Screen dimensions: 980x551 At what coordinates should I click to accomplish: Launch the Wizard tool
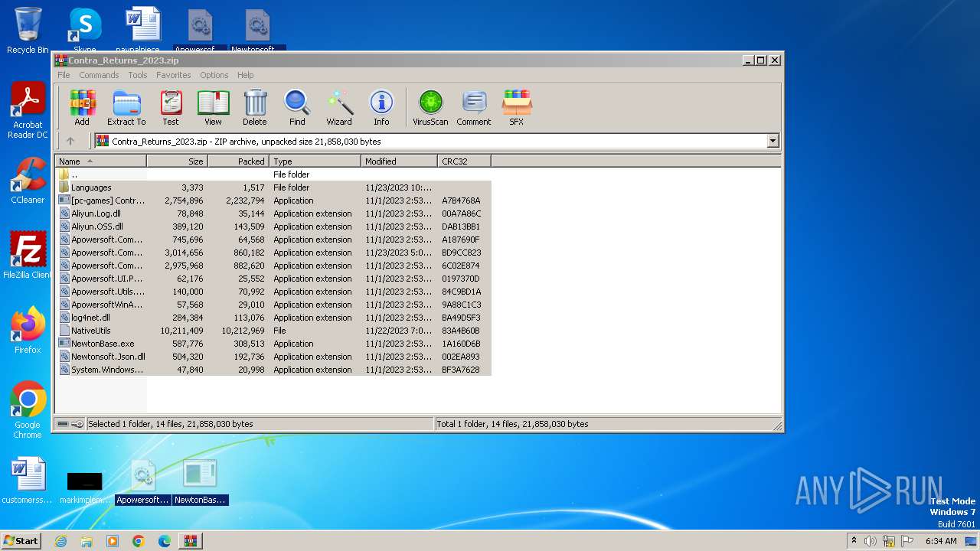(x=339, y=108)
